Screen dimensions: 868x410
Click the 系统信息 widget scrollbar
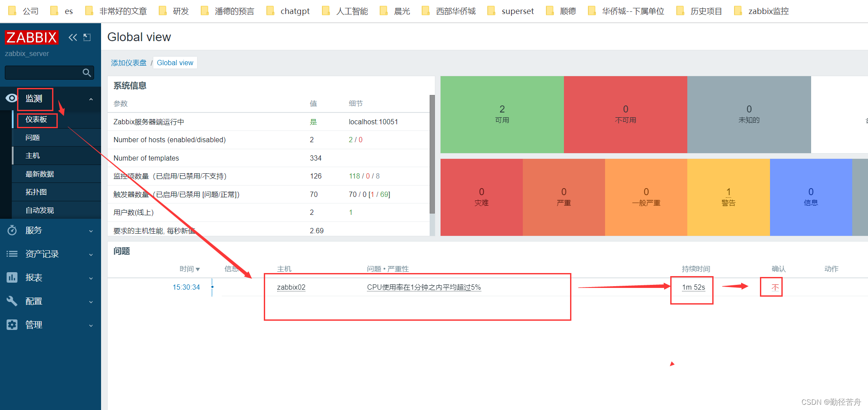click(432, 154)
